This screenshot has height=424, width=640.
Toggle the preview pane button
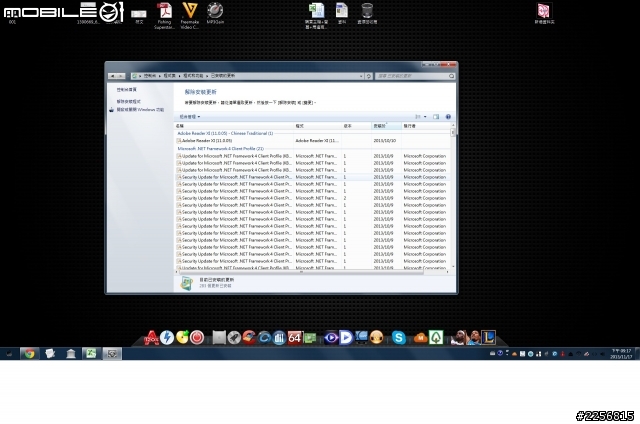coord(436,117)
